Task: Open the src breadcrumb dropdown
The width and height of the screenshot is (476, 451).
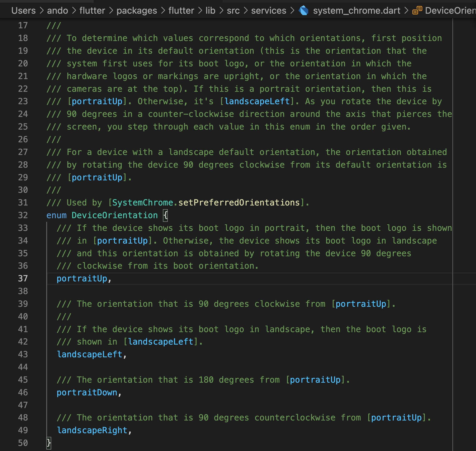Action: [x=233, y=10]
